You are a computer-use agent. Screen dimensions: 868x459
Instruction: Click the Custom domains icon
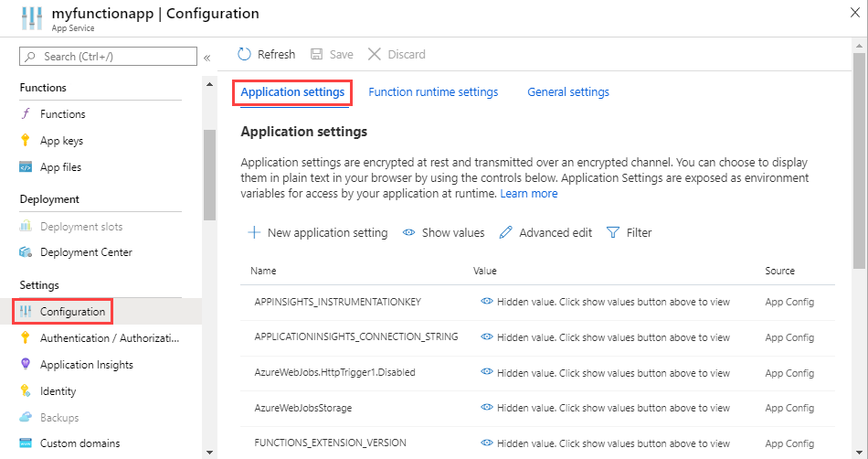click(x=26, y=443)
